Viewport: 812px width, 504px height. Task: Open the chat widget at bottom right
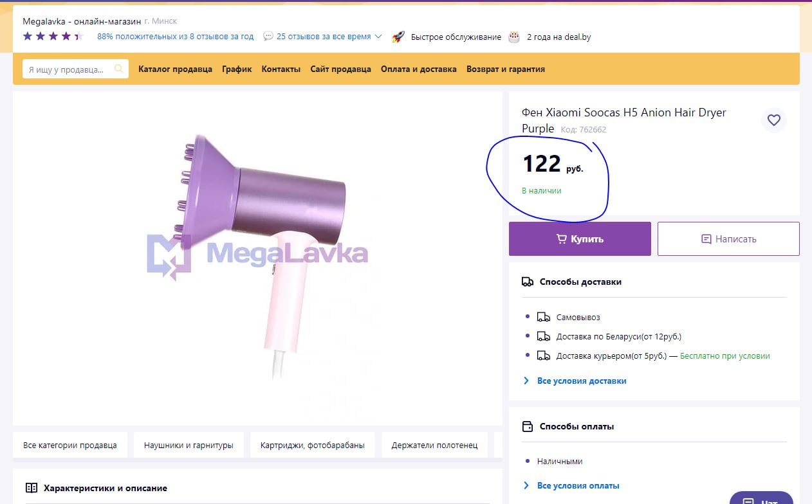(x=762, y=498)
